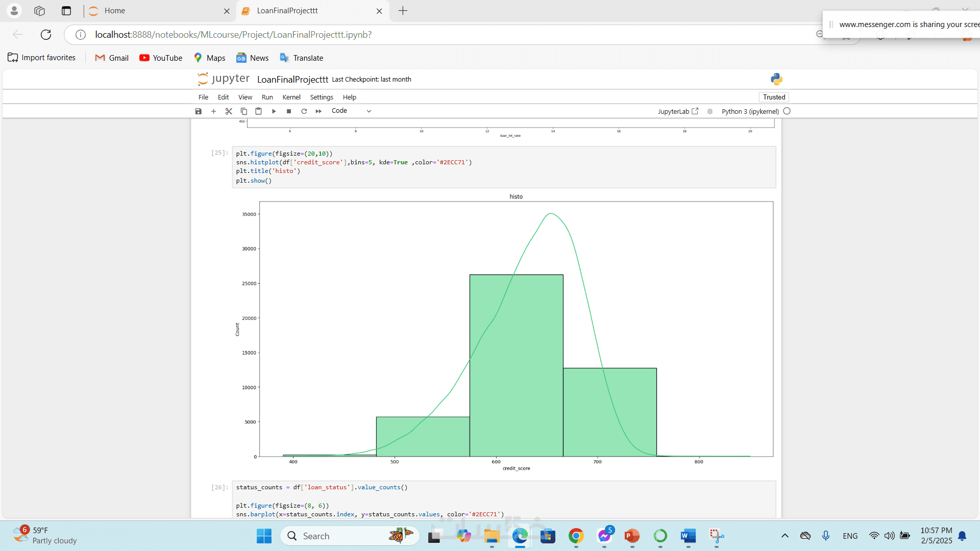Copy the selected cell
Viewport: 980px width, 551px height.
pos(244,111)
